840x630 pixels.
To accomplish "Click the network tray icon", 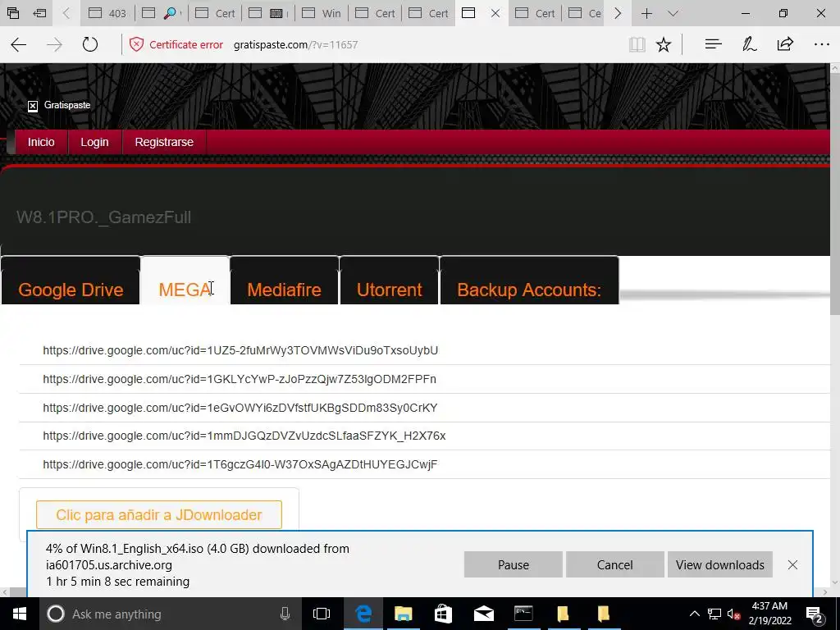I will tap(714, 614).
